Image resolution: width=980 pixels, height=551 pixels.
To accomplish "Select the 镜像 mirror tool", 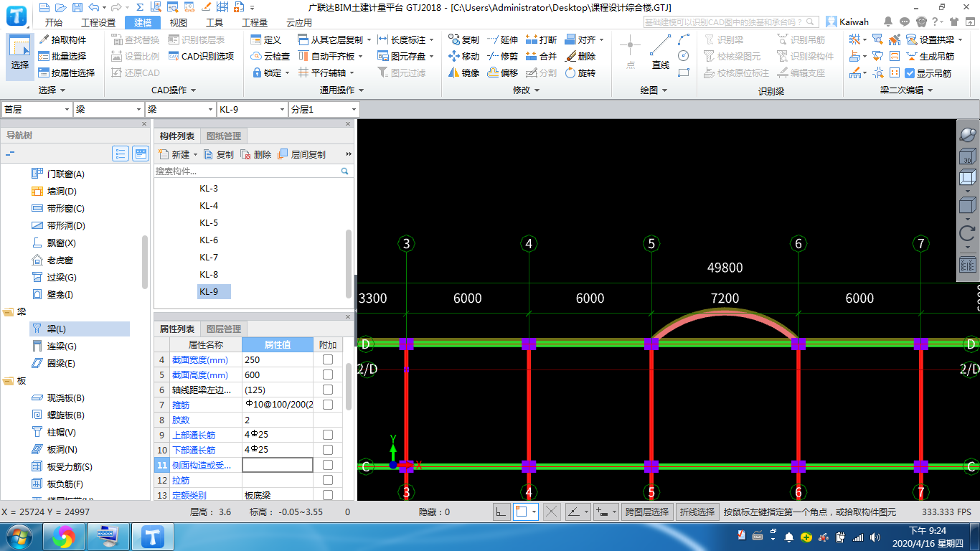I will click(463, 72).
